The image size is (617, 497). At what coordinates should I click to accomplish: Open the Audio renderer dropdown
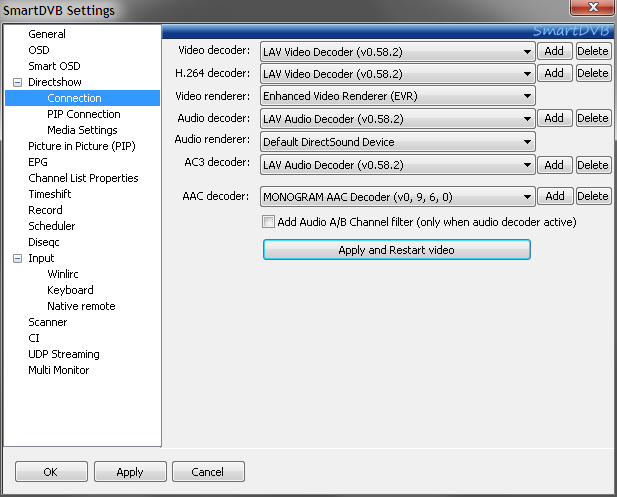pyautogui.click(x=397, y=142)
